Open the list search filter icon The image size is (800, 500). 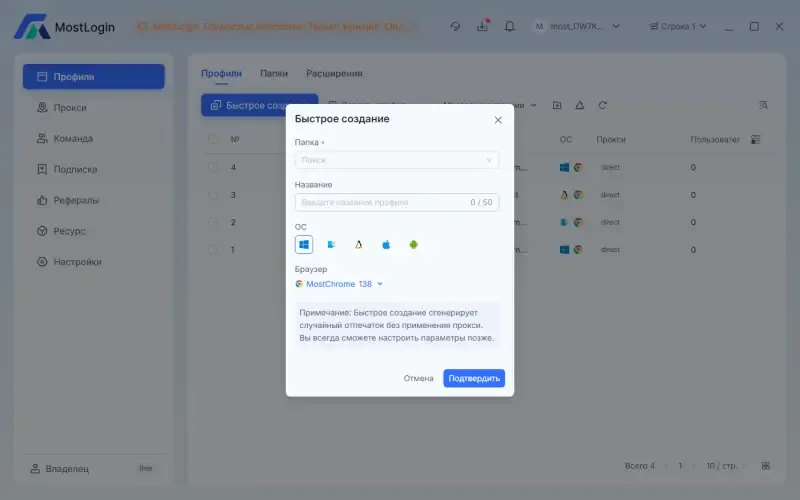(763, 105)
